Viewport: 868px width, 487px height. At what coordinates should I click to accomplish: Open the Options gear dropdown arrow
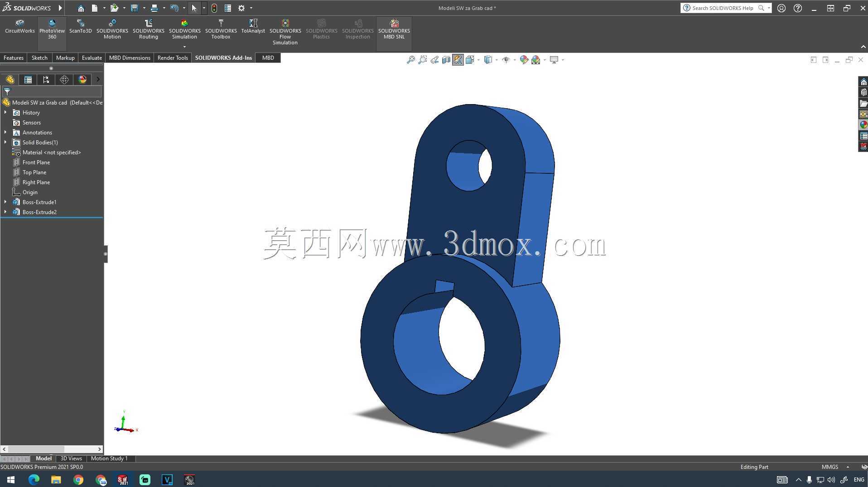point(251,8)
